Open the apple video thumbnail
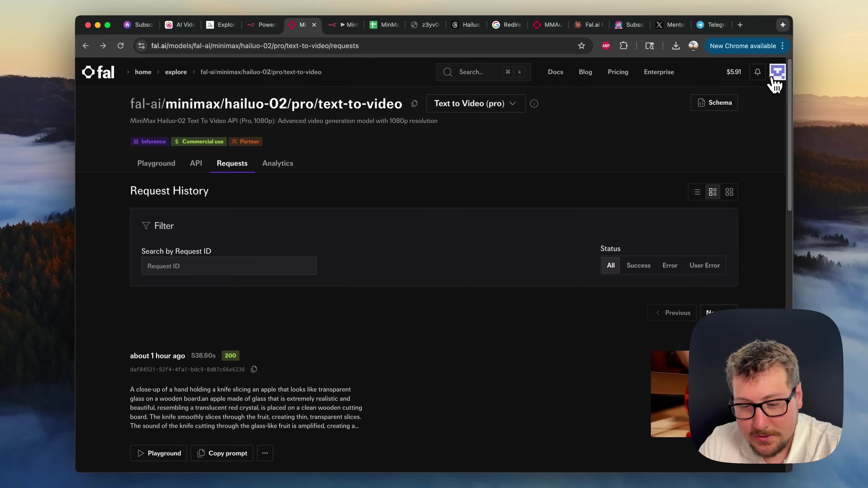 coord(670,394)
